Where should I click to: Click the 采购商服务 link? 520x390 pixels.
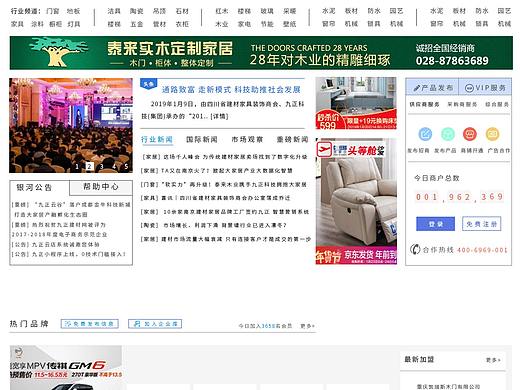point(462,104)
